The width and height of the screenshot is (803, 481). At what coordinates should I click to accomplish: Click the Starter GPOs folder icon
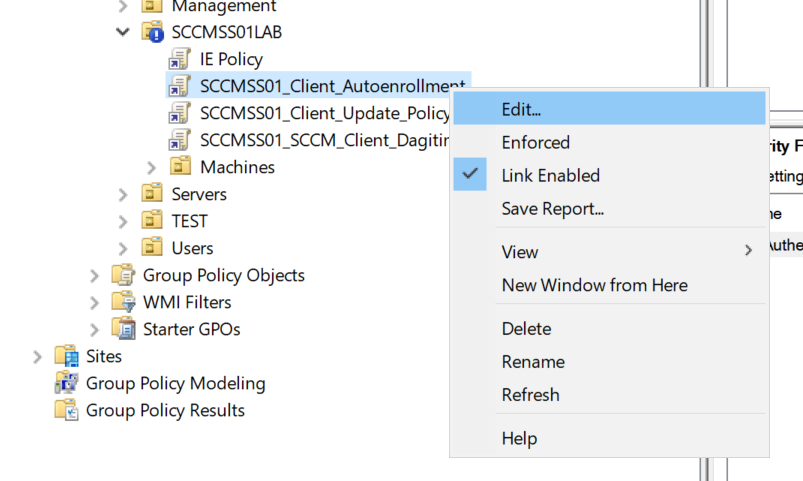coord(123,329)
